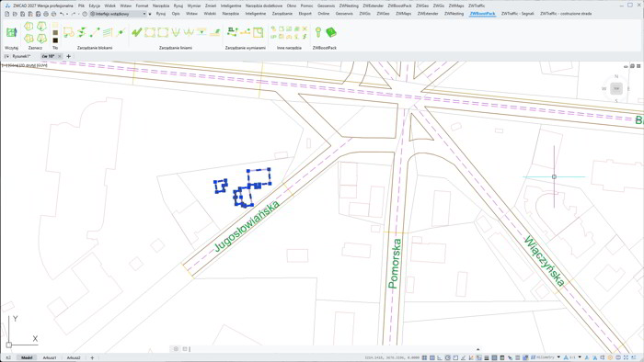Expand the command line history arrow

[477, 349]
